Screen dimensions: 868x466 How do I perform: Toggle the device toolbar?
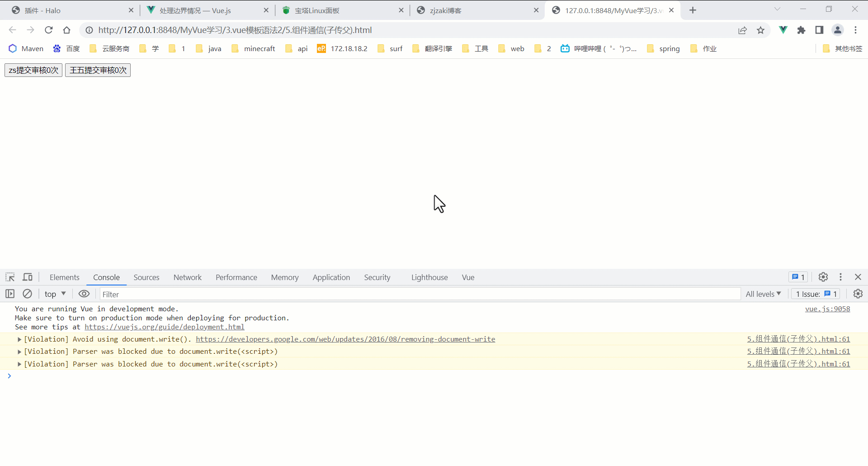coord(27,277)
